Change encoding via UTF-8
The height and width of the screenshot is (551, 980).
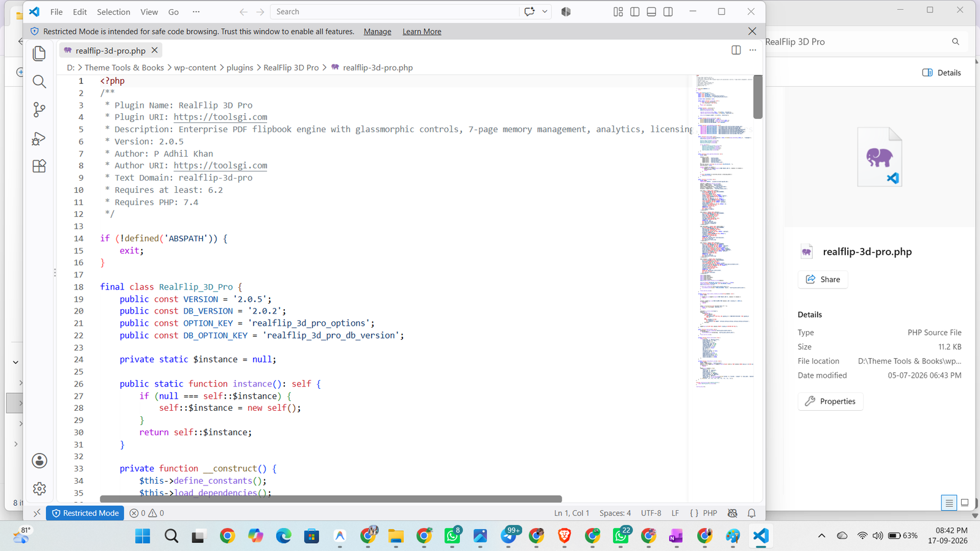(651, 513)
